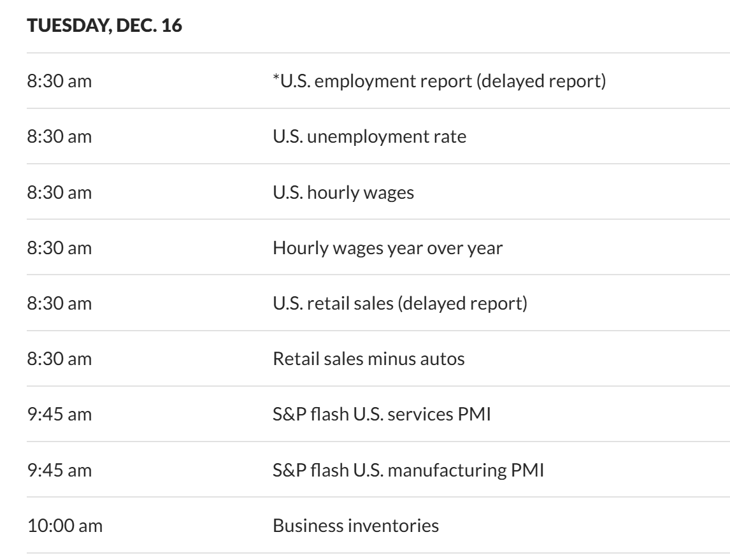The width and height of the screenshot is (730, 560).
Task: Select the Retail sales minus autos event
Action: pyautogui.click(x=369, y=359)
